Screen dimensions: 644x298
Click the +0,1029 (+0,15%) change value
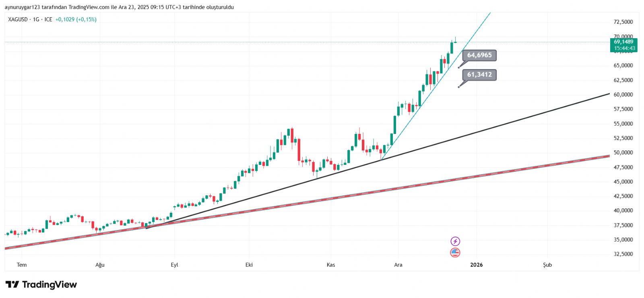(x=76, y=19)
